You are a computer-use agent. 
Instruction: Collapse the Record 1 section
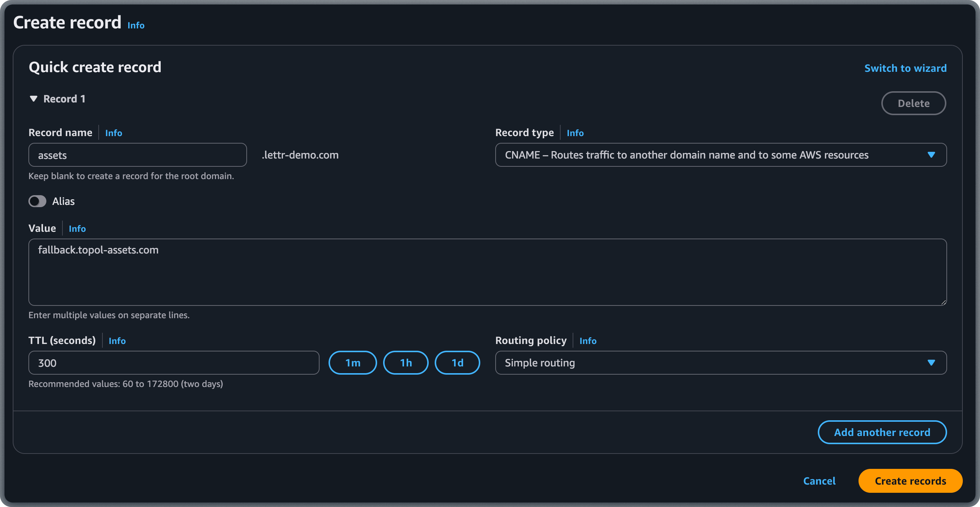[34, 99]
